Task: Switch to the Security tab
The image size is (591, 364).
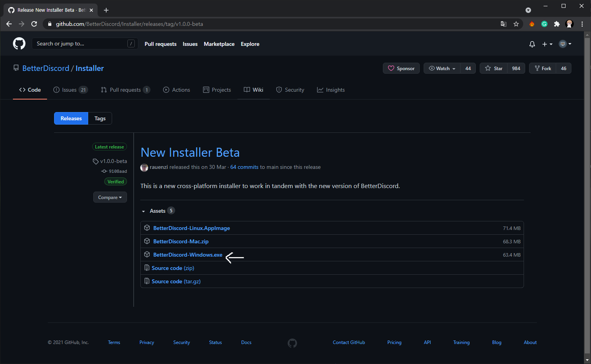Action: tap(290, 90)
